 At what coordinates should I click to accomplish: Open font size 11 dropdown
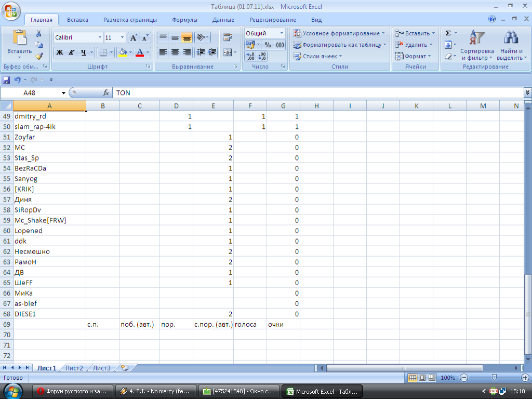122,37
